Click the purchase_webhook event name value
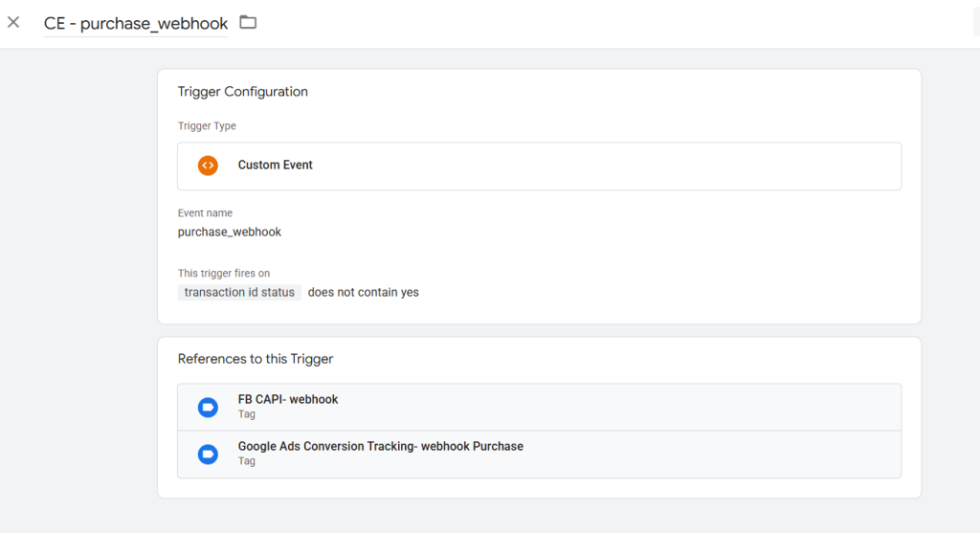 230,233
